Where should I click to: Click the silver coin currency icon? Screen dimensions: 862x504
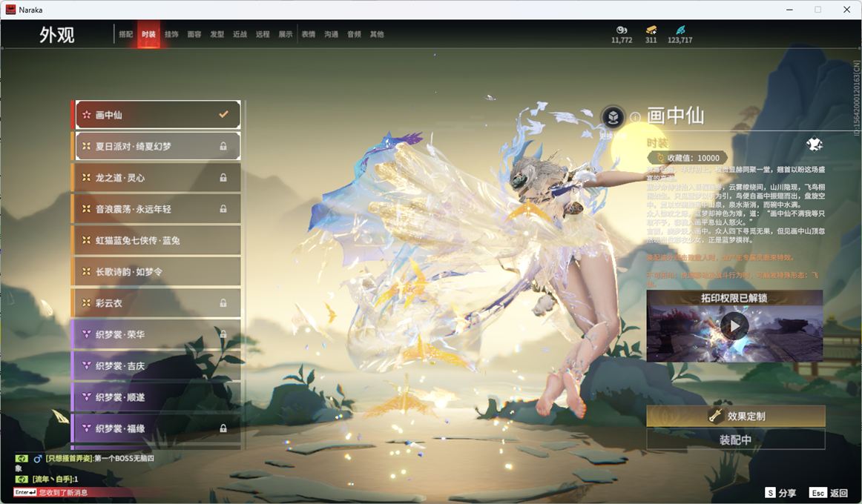tap(622, 30)
